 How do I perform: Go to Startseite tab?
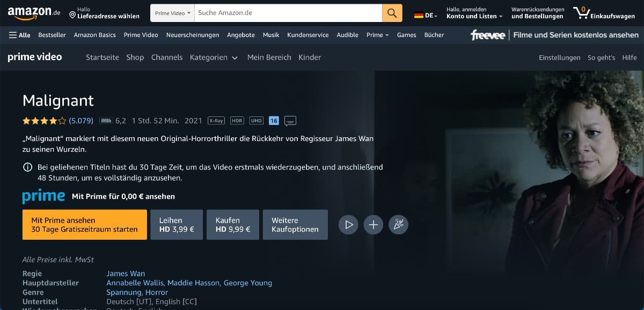click(x=103, y=57)
